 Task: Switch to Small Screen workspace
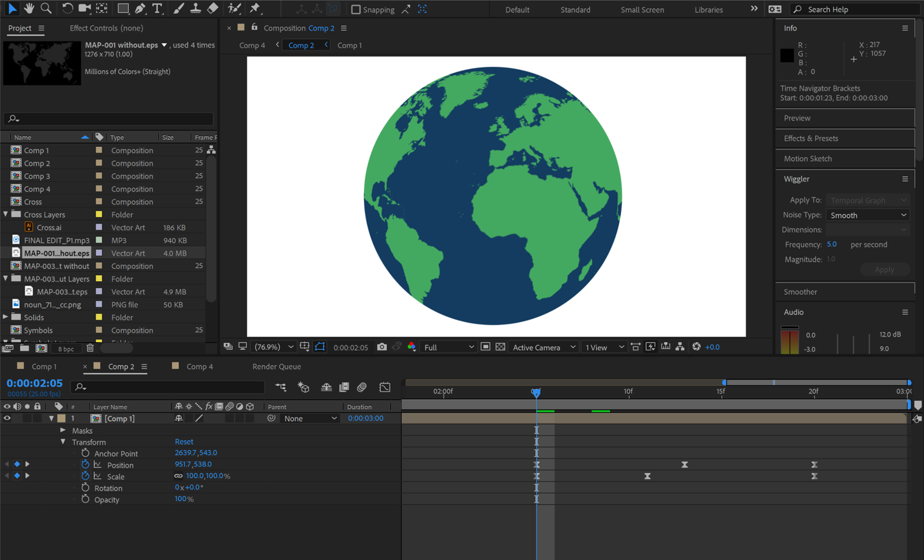pyautogui.click(x=642, y=9)
